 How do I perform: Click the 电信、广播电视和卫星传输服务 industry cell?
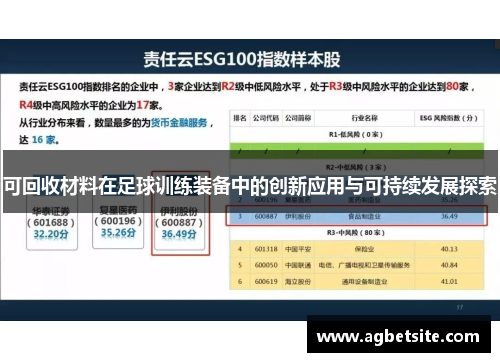click(364, 265)
